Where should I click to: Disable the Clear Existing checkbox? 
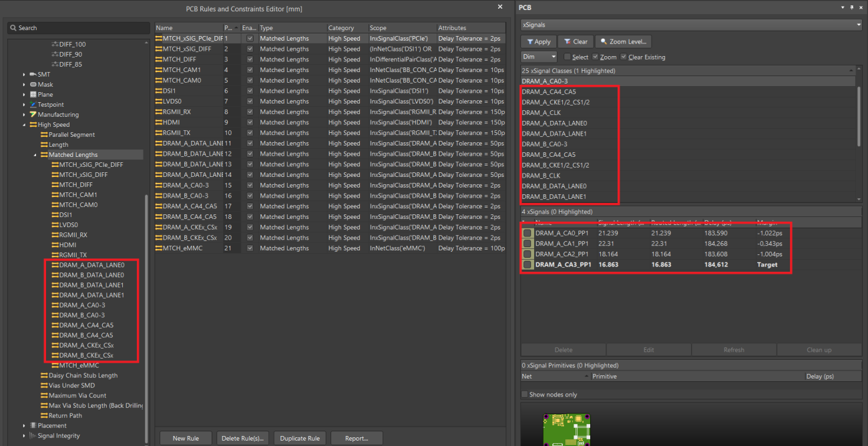tap(624, 57)
